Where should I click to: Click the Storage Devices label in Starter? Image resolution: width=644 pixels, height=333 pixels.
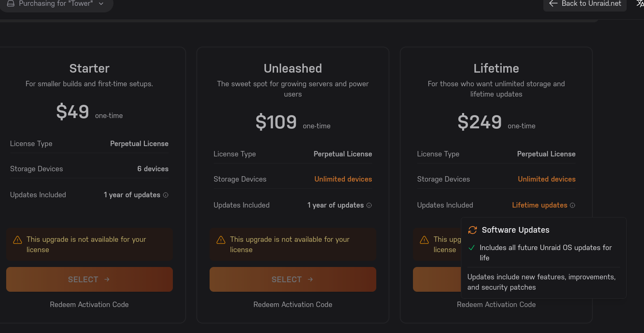pos(37,169)
